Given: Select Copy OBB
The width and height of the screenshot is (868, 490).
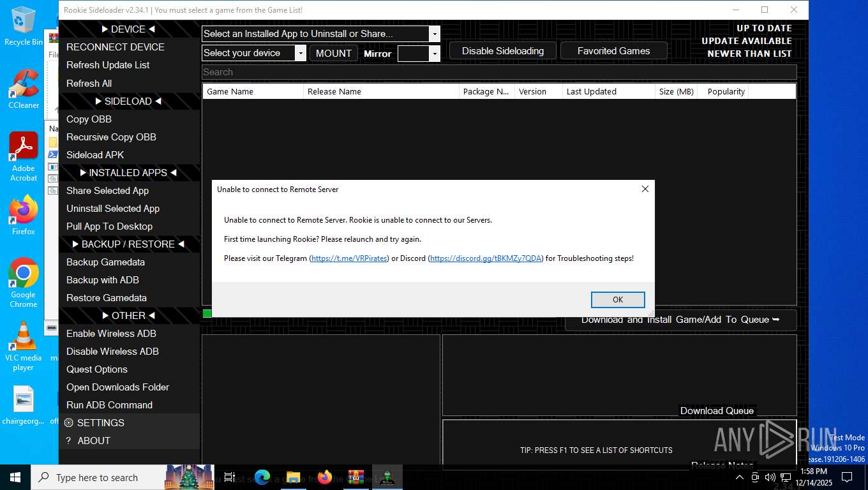Looking at the screenshot, I should tap(129, 119).
